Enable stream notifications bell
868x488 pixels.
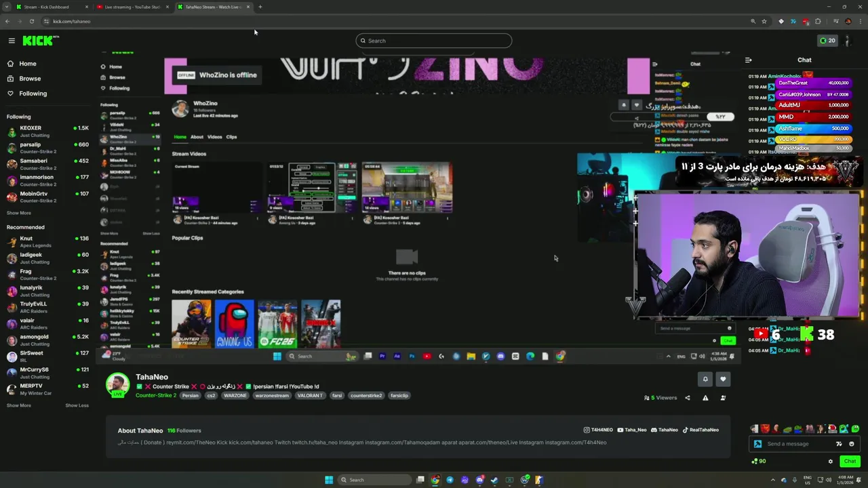[705, 379]
